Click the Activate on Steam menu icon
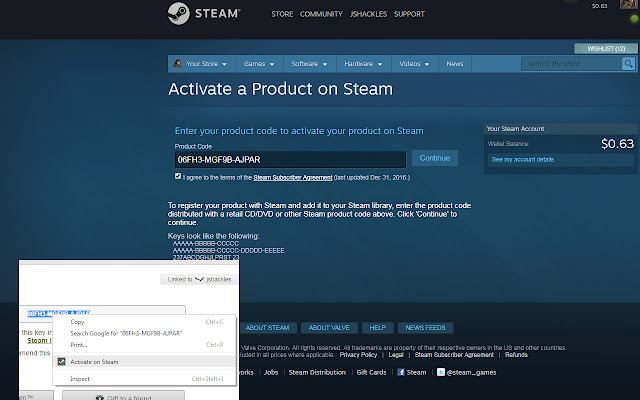This screenshot has width=640, height=400. tap(61, 362)
